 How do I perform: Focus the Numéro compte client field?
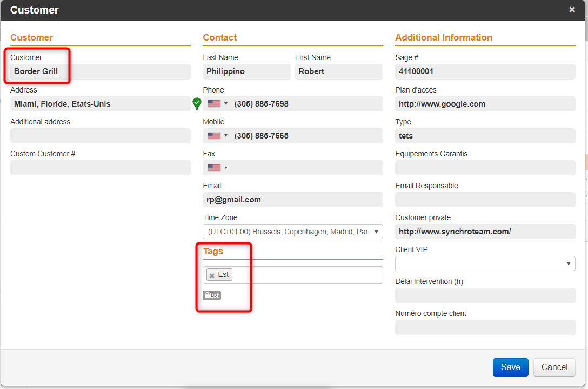click(x=485, y=327)
